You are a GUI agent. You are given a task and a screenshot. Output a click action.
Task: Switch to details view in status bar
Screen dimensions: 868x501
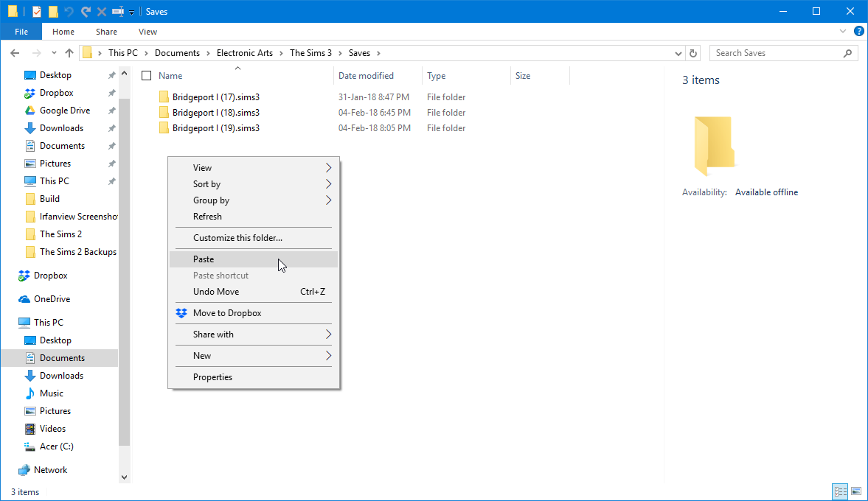840,491
